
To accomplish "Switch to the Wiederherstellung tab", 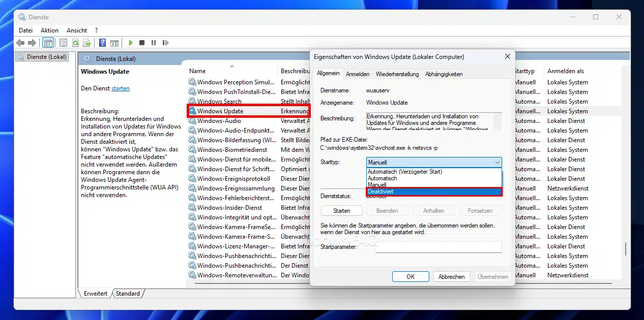I will click(397, 74).
